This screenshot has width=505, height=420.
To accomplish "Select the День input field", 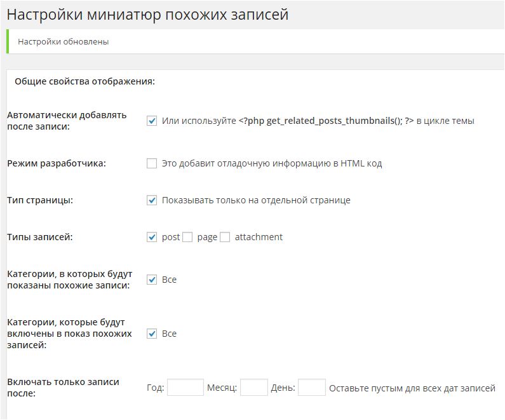I will (x=311, y=388).
